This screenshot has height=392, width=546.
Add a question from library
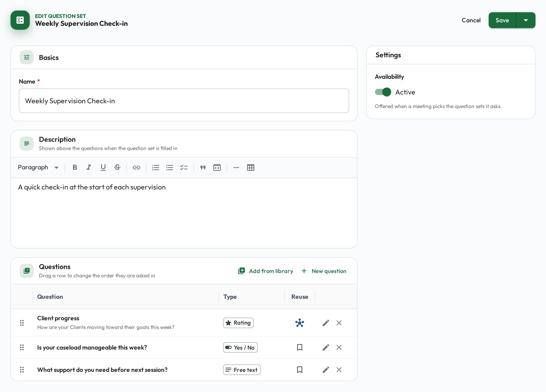[266, 271]
